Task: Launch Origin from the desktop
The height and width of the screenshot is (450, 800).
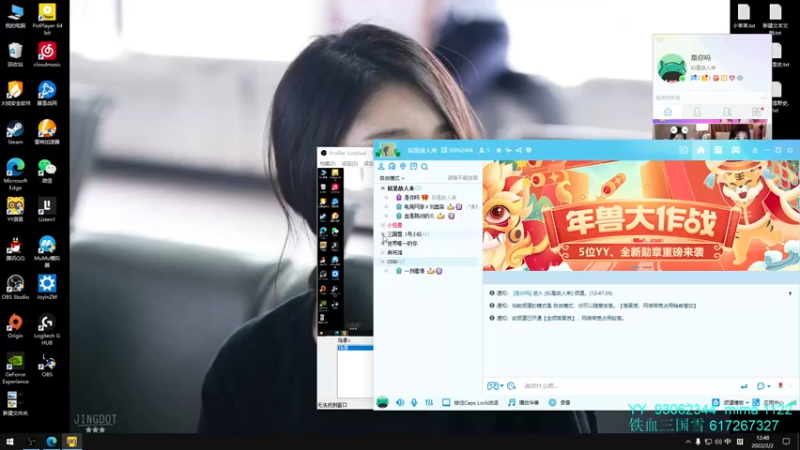Action: tap(15, 327)
